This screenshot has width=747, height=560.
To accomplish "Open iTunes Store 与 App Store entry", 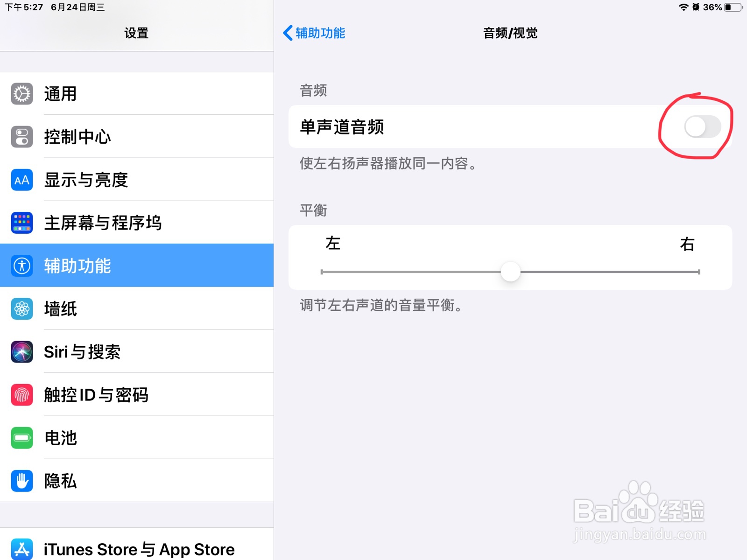I will (137, 546).
